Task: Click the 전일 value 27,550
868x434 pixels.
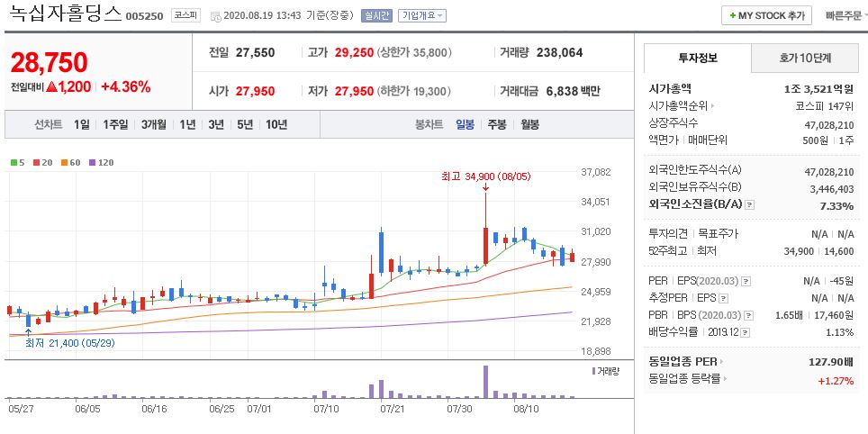Action: pos(255,52)
